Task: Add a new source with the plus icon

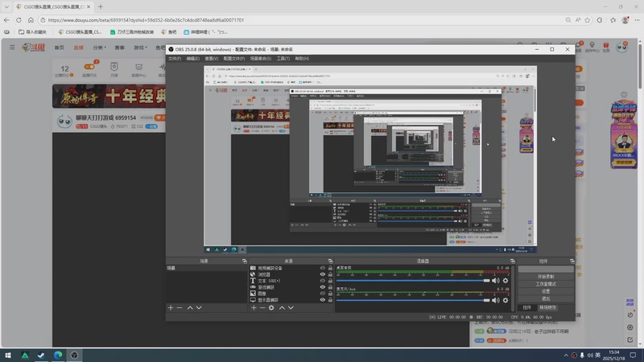Action: (254, 307)
